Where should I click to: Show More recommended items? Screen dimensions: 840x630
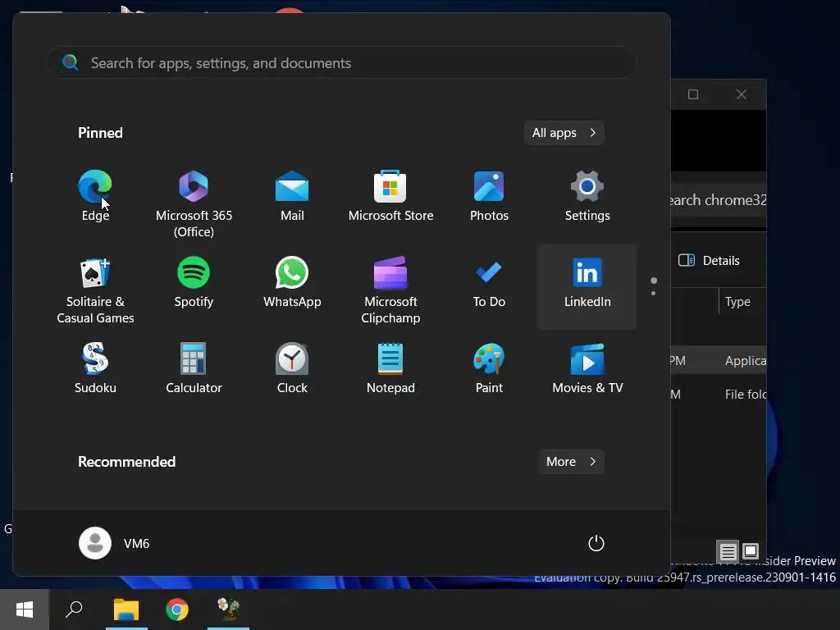tap(571, 462)
